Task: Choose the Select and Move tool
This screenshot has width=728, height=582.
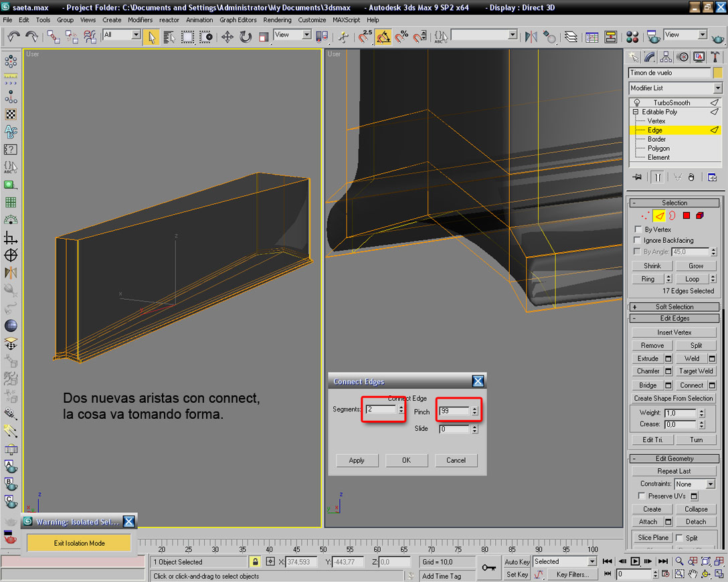Action: pyautogui.click(x=227, y=37)
